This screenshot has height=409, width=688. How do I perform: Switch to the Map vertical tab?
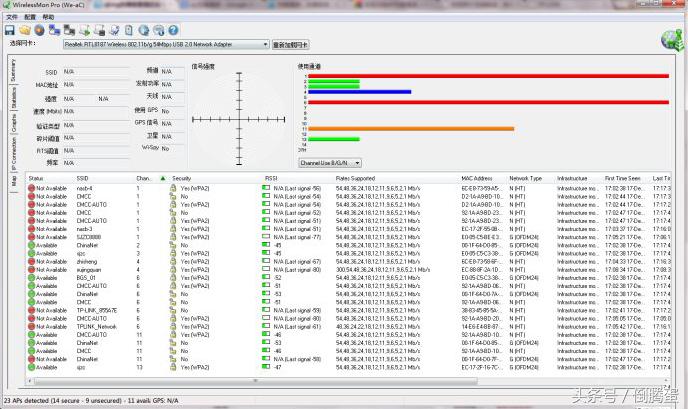[13, 181]
